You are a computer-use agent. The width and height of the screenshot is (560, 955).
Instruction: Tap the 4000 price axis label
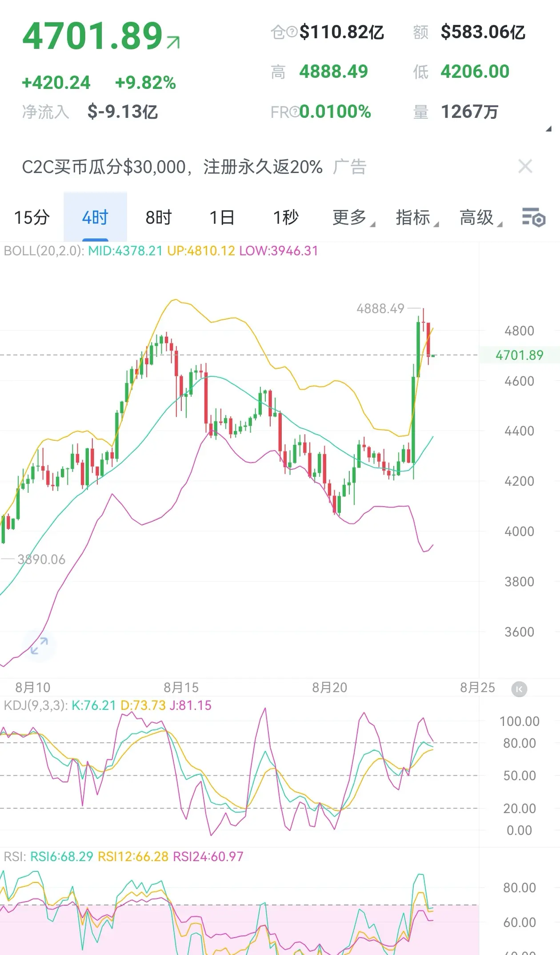pyautogui.click(x=519, y=532)
